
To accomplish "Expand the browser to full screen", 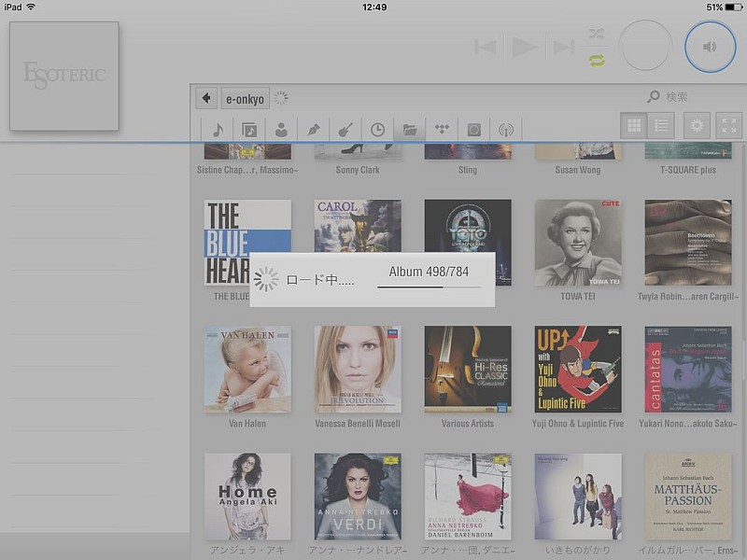I will coord(728,125).
